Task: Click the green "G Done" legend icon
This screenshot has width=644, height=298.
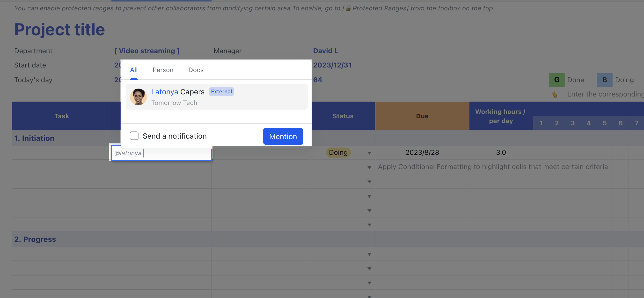Action: coord(556,80)
